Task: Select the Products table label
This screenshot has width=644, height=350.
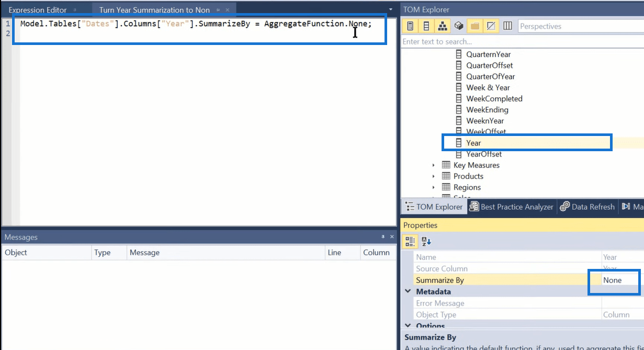Action: click(x=468, y=176)
